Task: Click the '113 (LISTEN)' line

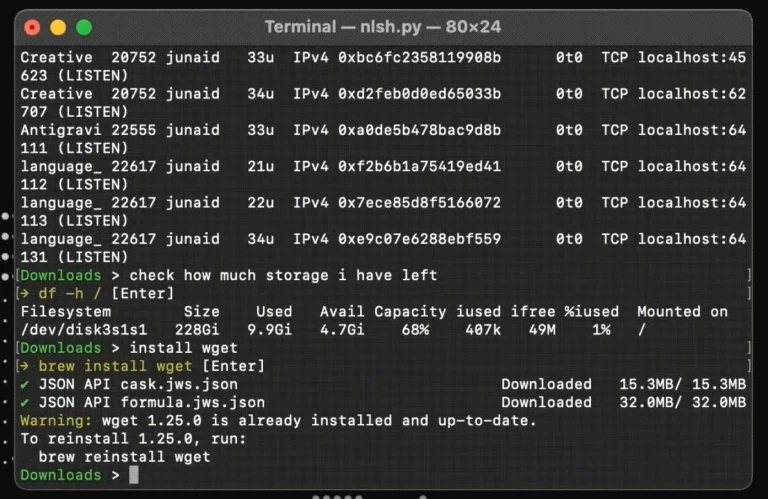Action: [x=74, y=221]
